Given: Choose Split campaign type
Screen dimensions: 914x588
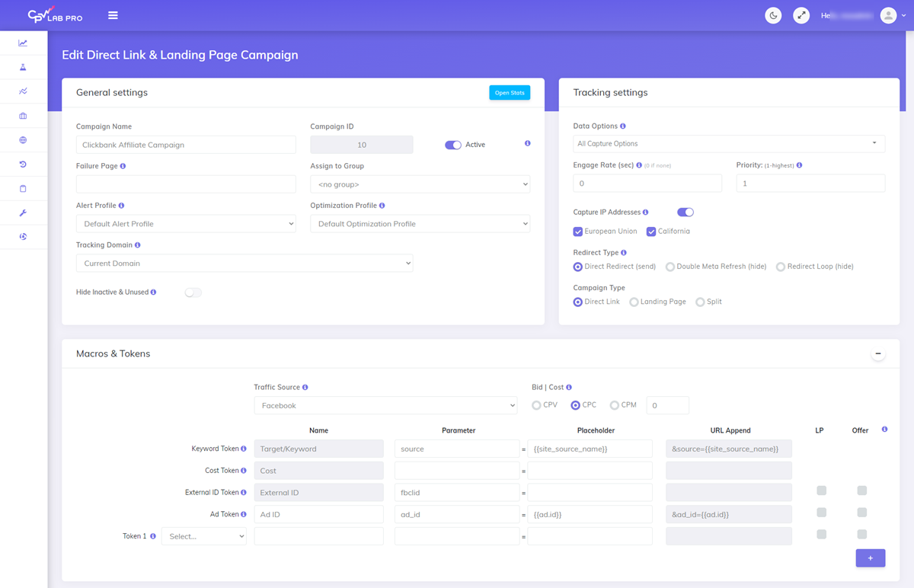Looking at the screenshot, I should tap(700, 302).
